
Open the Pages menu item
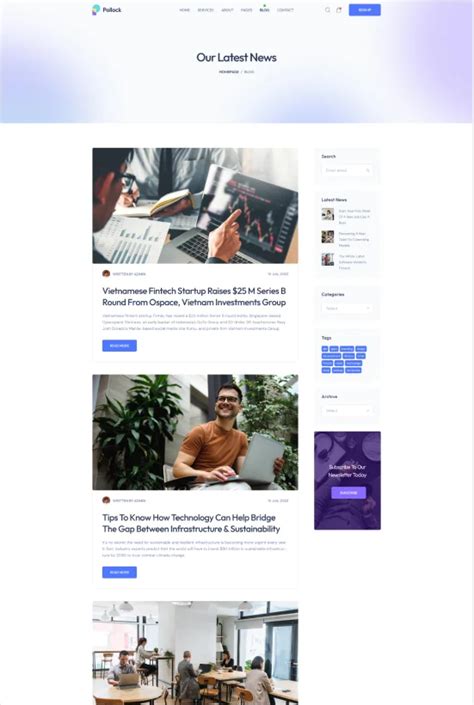pyautogui.click(x=246, y=10)
